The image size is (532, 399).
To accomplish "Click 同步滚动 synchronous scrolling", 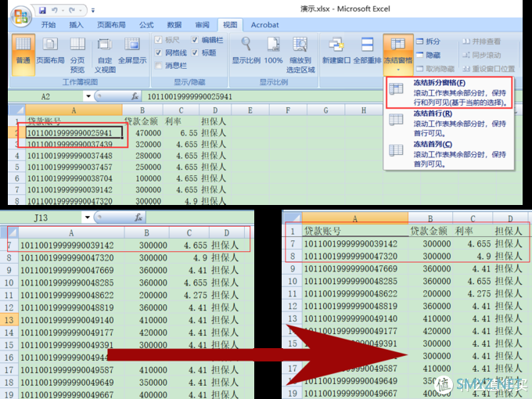I will (x=481, y=55).
